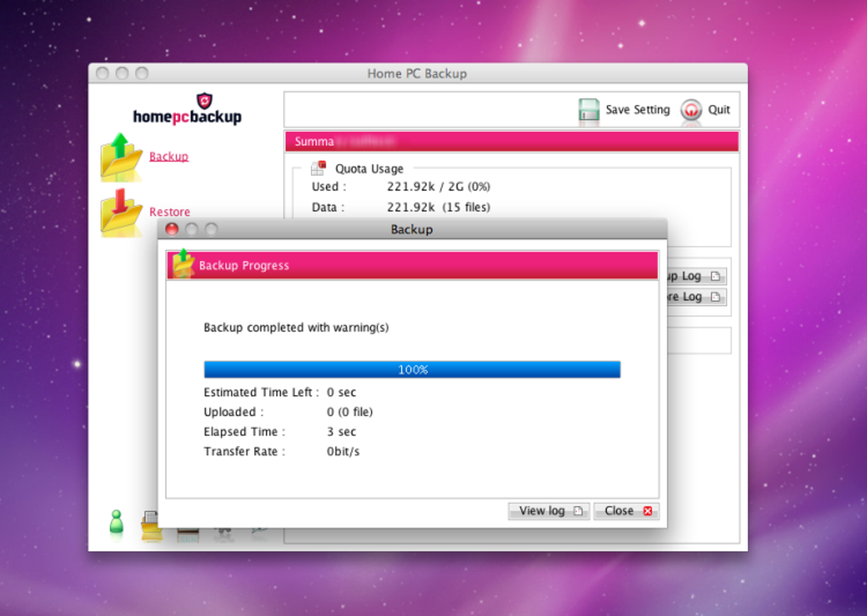The image size is (867, 616).
Task: Click the Save Setting floppy disk icon
Action: (589, 110)
